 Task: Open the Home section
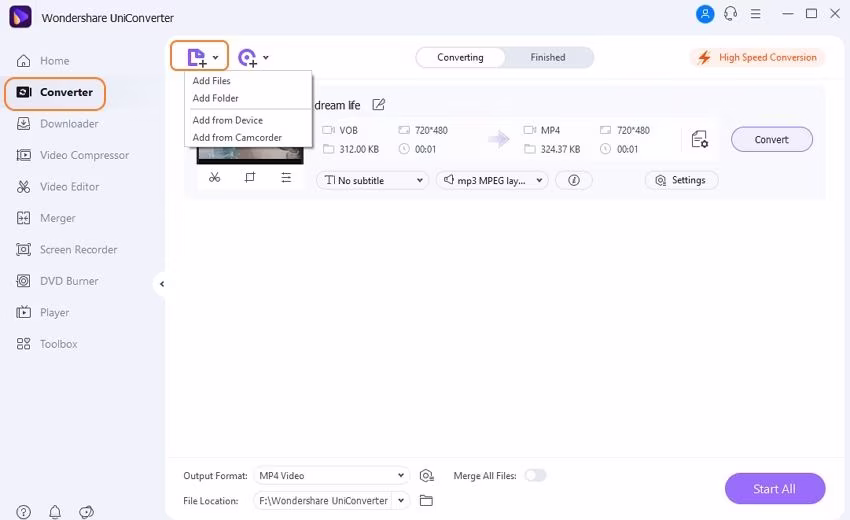pos(43,61)
